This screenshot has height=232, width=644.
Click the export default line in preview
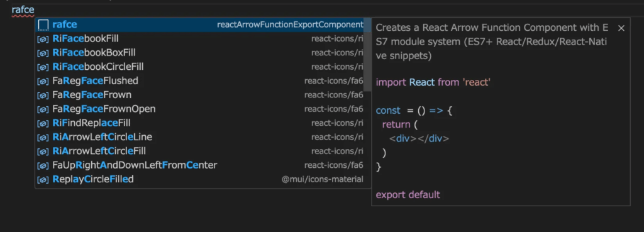click(x=408, y=195)
